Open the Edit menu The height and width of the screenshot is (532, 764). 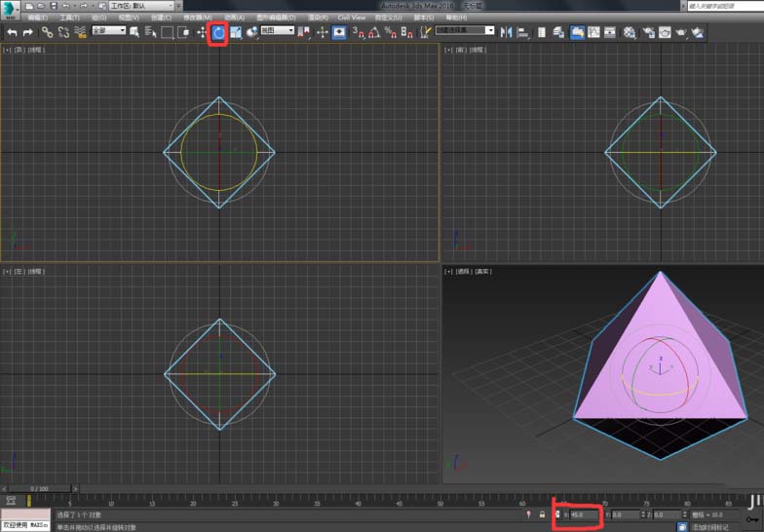[37, 18]
